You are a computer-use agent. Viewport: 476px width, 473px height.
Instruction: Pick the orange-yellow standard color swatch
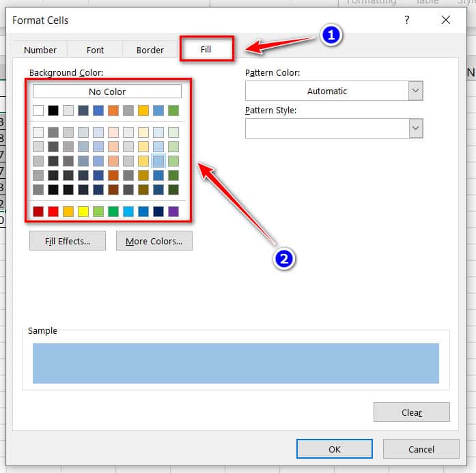[68, 212]
